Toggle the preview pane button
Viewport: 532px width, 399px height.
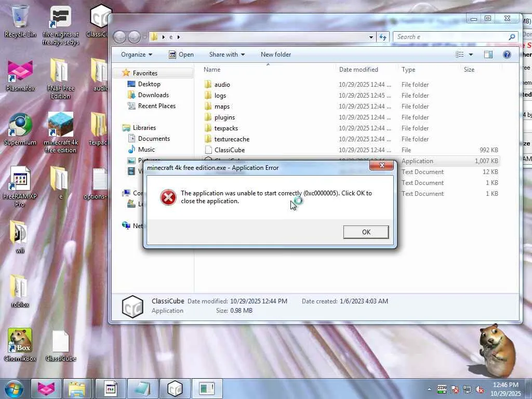(488, 55)
